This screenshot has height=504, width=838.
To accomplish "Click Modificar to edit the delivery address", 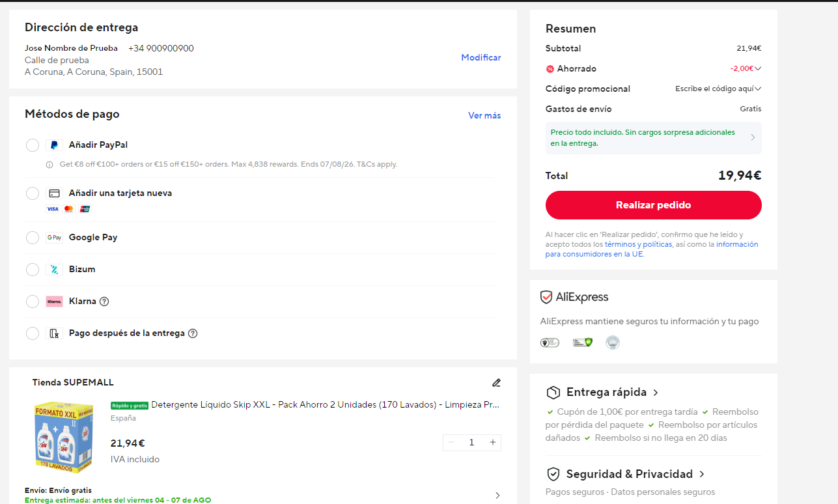I will click(481, 58).
